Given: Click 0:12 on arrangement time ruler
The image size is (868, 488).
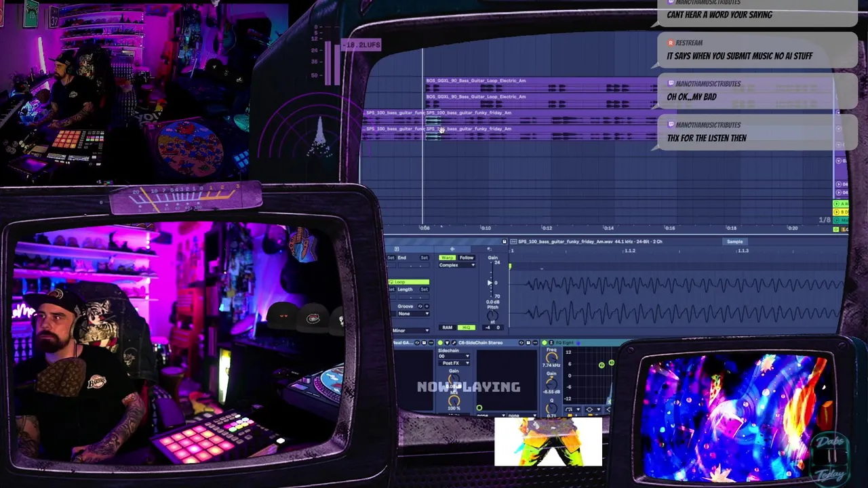Looking at the screenshot, I should click(x=547, y=228).
